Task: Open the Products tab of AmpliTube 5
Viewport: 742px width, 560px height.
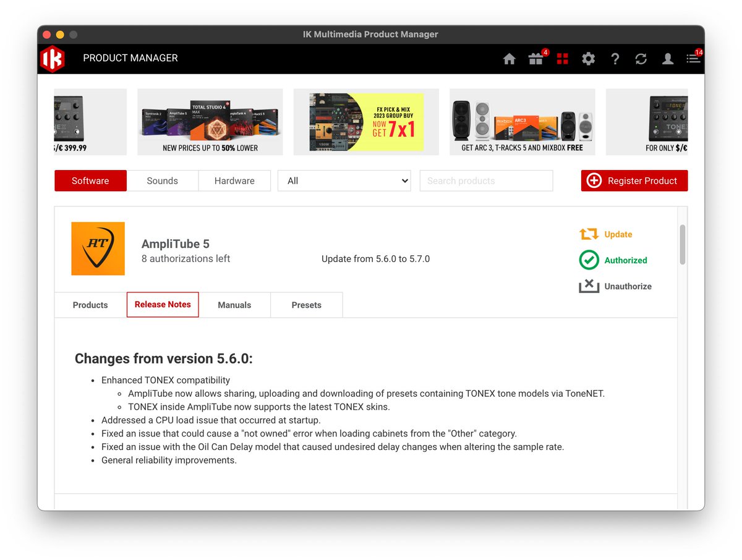Action: 90,305
